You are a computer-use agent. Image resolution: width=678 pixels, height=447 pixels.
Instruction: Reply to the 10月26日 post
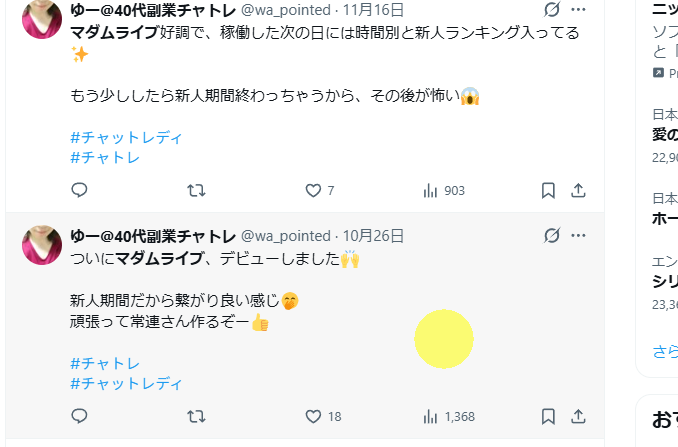(x=80, y=416)
